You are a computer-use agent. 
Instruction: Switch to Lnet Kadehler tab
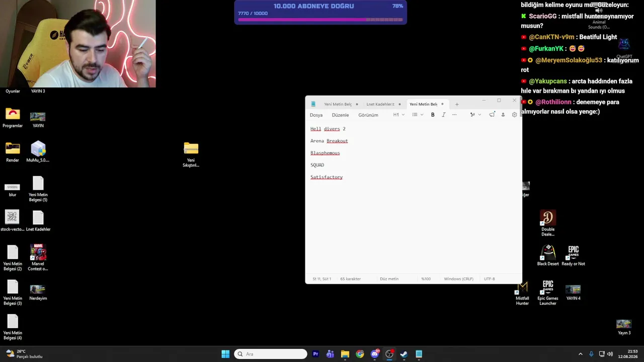[380, 104]
